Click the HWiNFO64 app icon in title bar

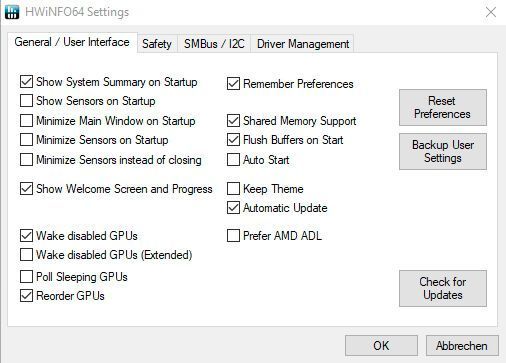pyautogui.click(x=12, y=12)
